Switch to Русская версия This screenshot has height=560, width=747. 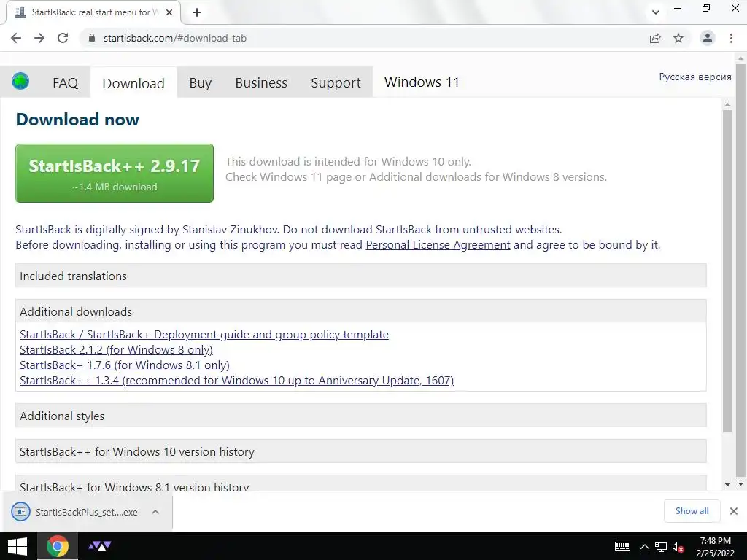[x=695, y=77]
